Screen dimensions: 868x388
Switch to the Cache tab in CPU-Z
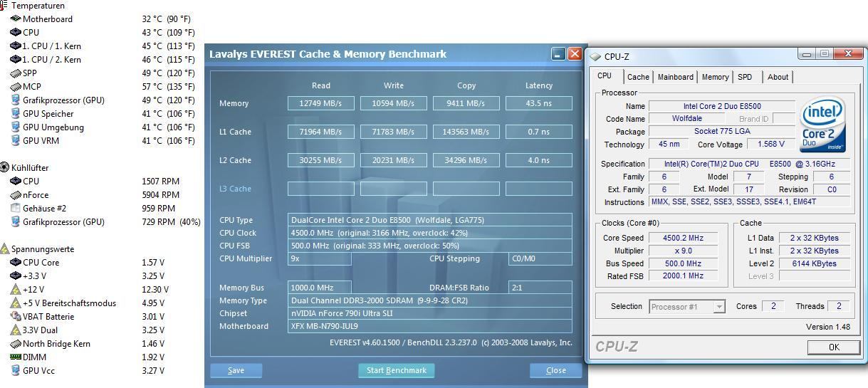pyautogui.click(x=638, y=77)
